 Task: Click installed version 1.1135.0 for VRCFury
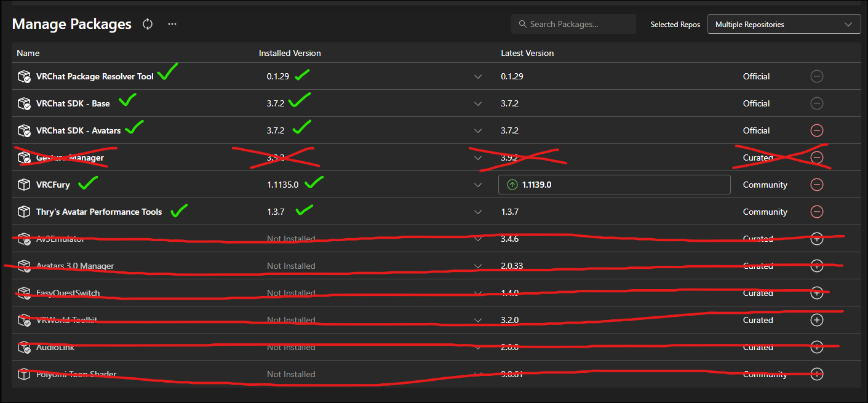point(282,185)
